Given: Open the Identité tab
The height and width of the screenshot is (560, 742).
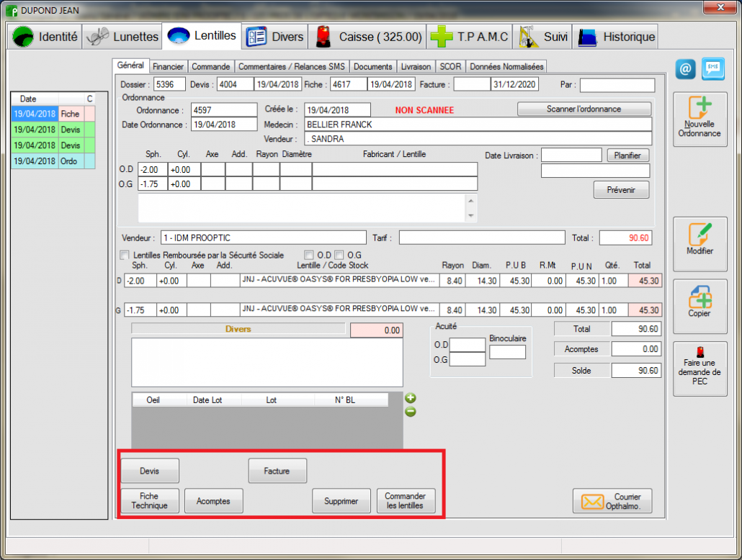Looking at the screenshot, I should 45,37.
